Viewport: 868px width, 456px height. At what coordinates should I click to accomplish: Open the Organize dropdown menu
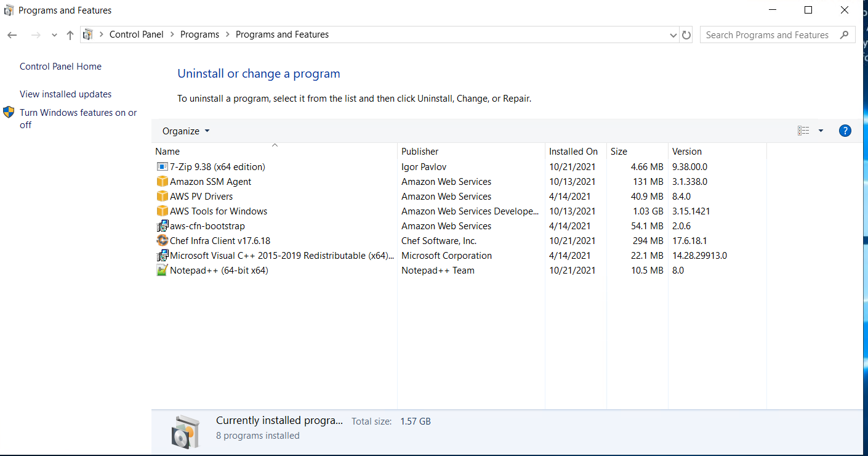pyautogui.click(x=186, y=131)
